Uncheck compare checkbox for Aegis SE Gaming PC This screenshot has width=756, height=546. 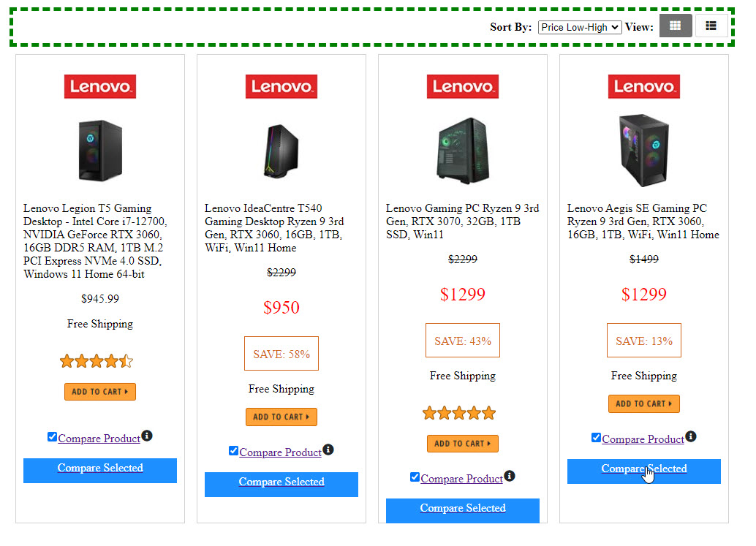[x=596, y=438]
